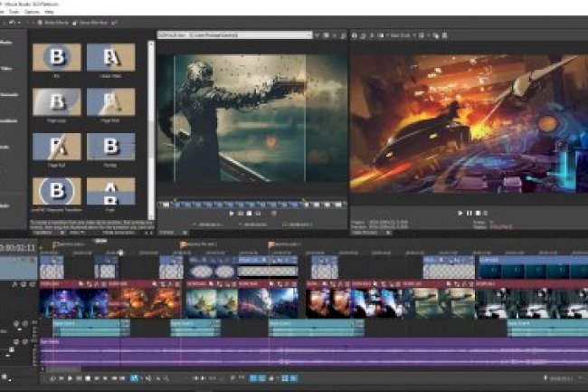Select the leftmost orange timeline marker
Screen dimensions: 588x392
pyautogui.click(x=55, y=245)
